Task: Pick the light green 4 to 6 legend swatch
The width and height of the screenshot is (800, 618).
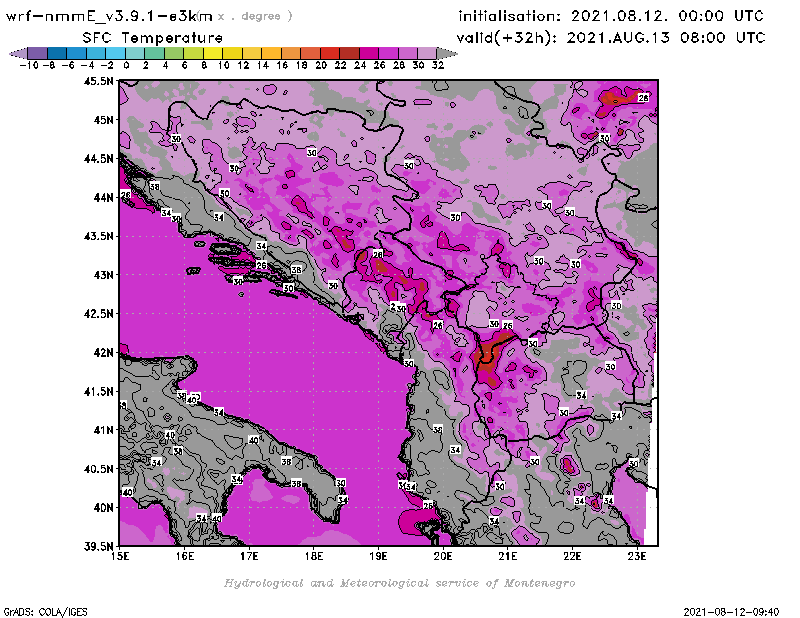Action: (174, 53)
